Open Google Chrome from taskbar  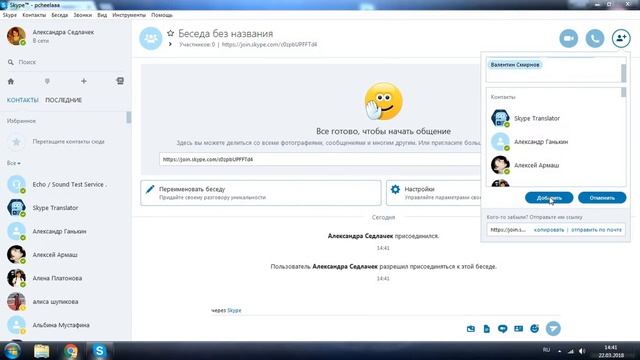tap(71, 351)
